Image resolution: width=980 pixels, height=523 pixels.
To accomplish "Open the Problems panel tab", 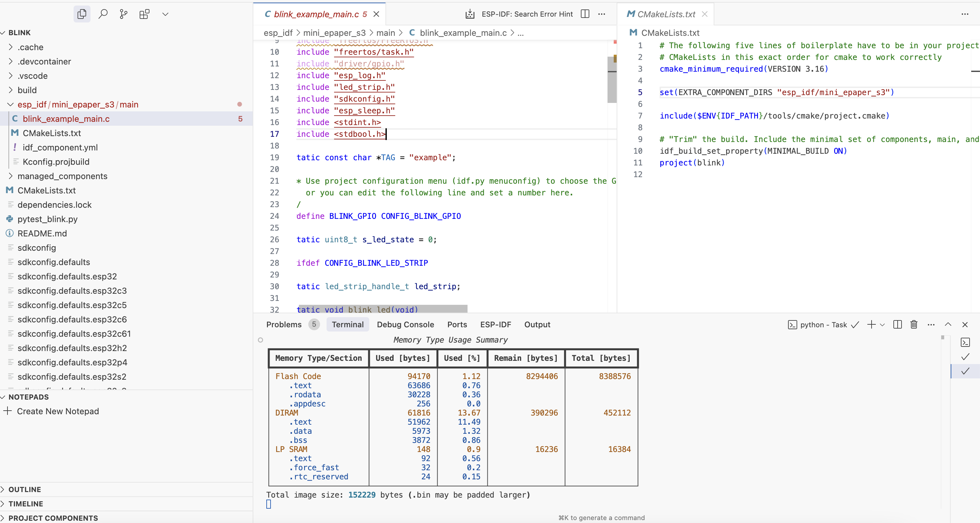I will (284, 324).
